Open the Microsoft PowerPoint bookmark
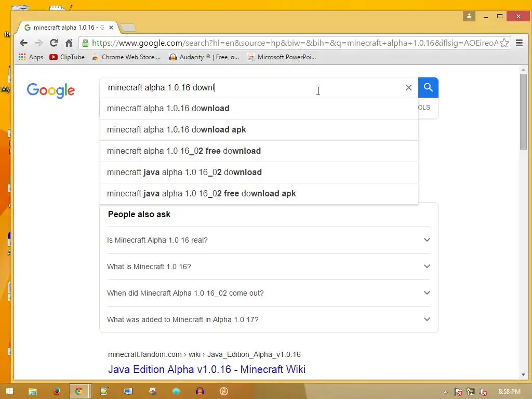The image size is (532, 399). coord(282,57)
